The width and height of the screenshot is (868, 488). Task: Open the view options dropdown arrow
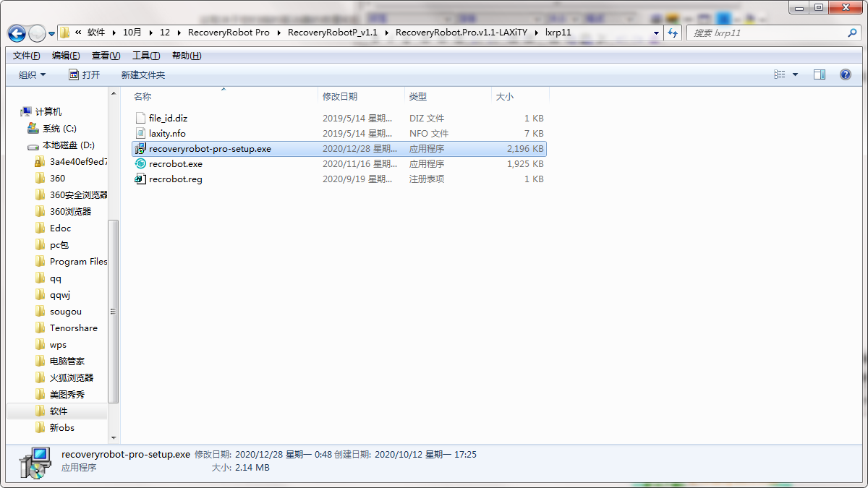pyautogui.click(x=796, y=74)
